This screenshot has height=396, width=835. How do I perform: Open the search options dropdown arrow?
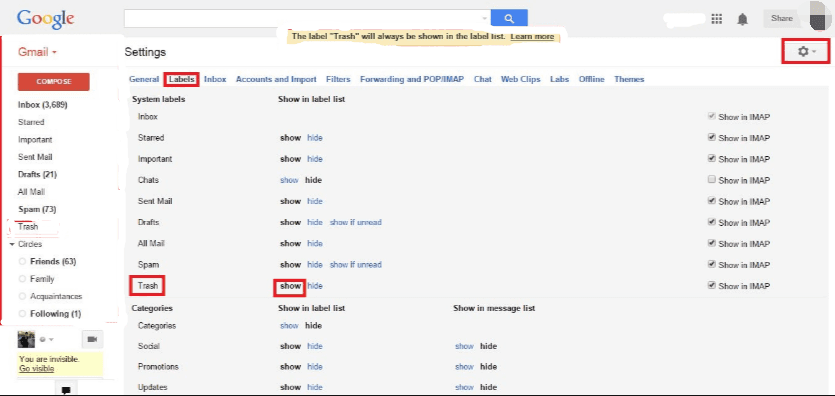484,19
